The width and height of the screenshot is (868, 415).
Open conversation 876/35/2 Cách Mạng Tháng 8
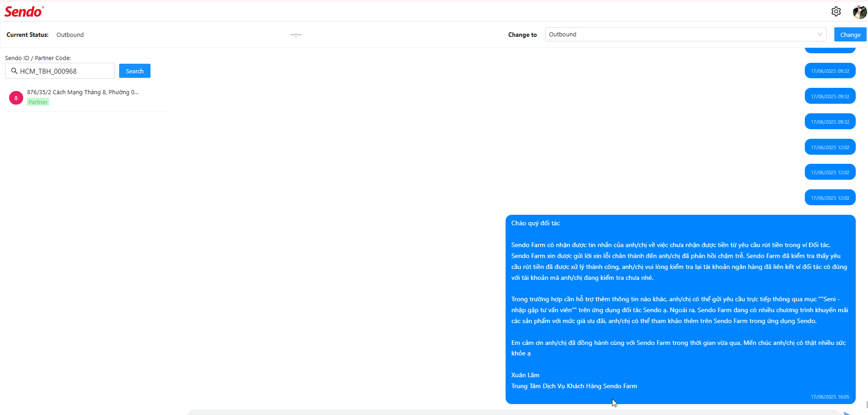point(88,97)
